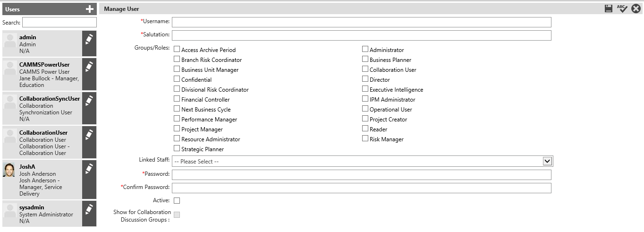Edit CollaborationUser with its pencil icon
The image size is (644, 232).
(x=89, y=135)
